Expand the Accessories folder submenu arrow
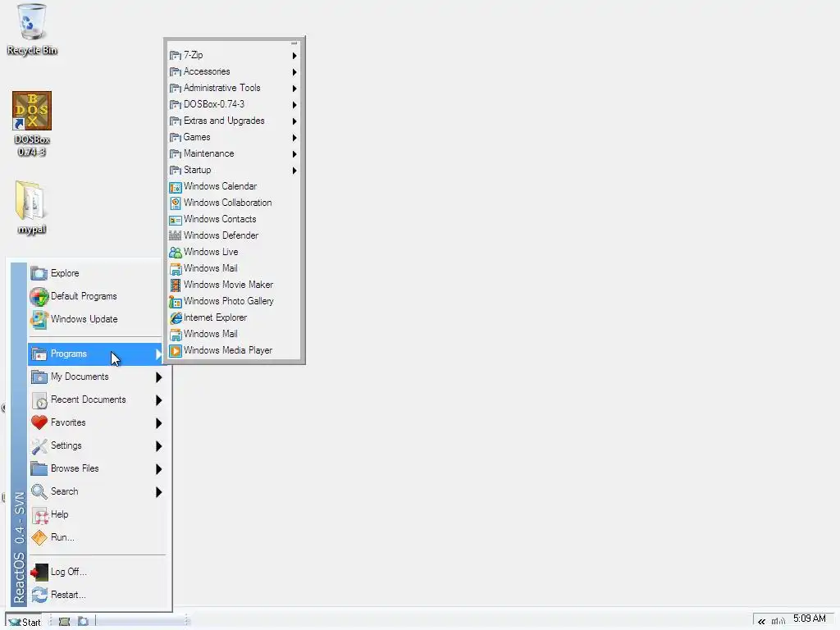The image size is (840, 630). [x=294, y=72]
